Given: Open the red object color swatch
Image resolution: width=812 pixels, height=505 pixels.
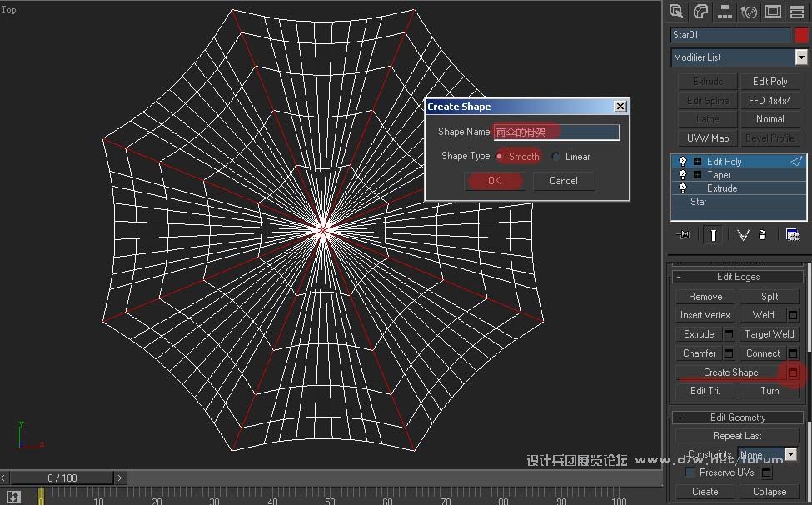Looking at the screenshot, I should pos(801,35).
